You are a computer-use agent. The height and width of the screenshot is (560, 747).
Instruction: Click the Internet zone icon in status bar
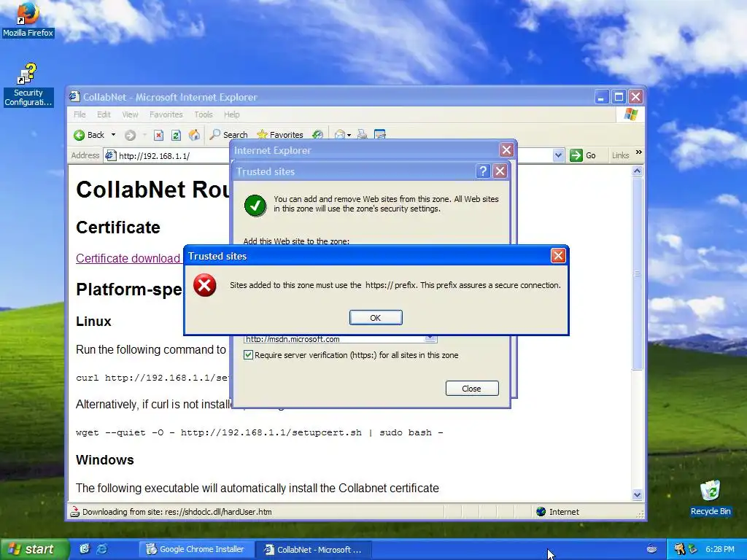coord(541,512)
